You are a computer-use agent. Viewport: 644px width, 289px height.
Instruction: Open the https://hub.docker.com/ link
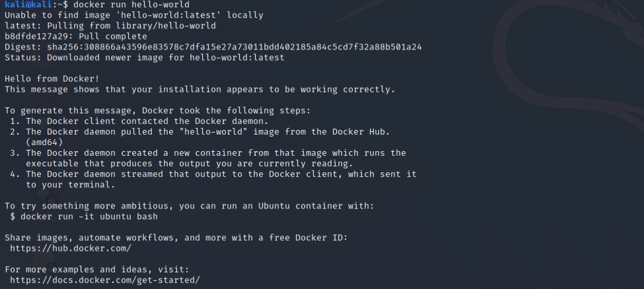coord(71,248)
